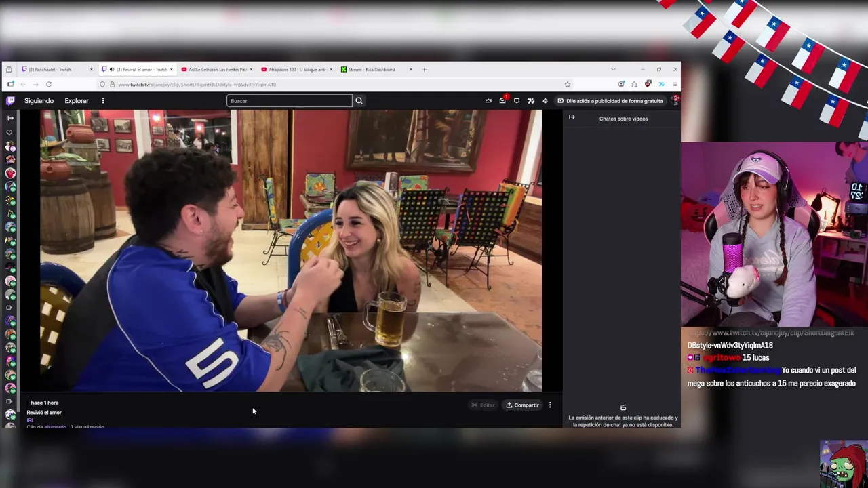Screen dimensions: 868x488
Task: Open the Firefox View icon in tab bar
Action: [9, 69]
